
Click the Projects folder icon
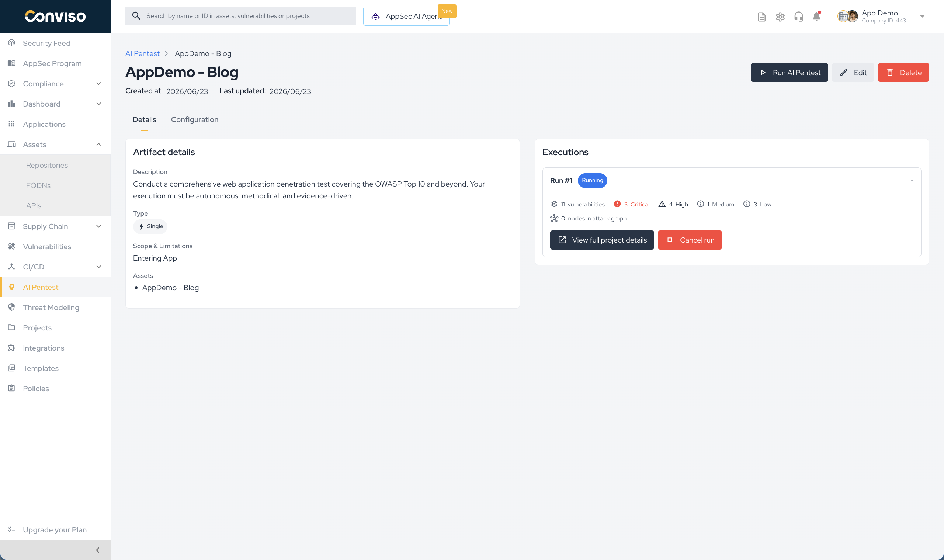coord(12,327)
